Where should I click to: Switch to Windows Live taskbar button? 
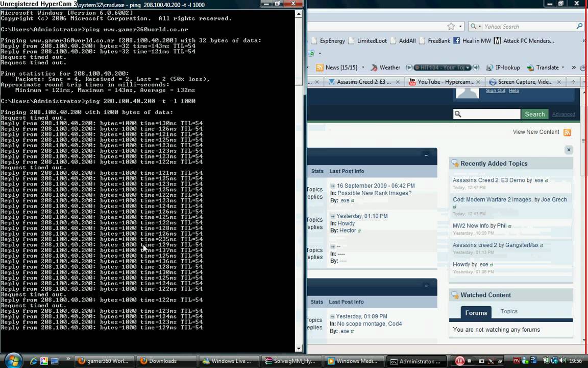click(x=229, y=361)
